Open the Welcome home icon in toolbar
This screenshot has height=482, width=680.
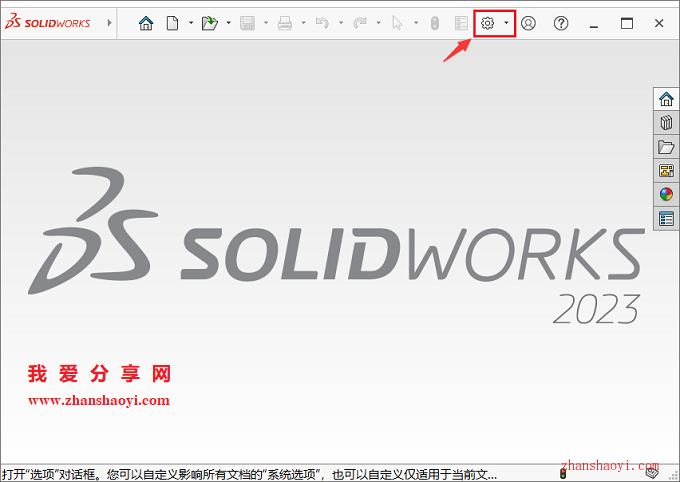pos(146,23)
